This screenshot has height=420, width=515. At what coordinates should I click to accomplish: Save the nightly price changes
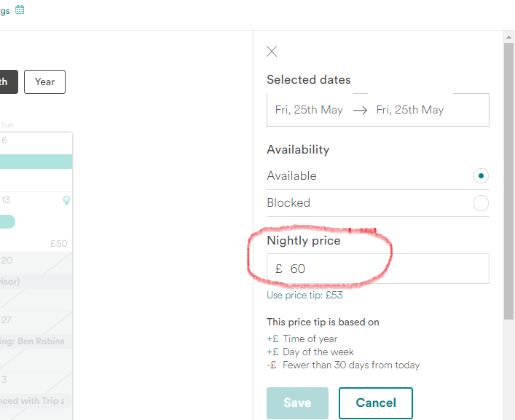click(297, 403)
